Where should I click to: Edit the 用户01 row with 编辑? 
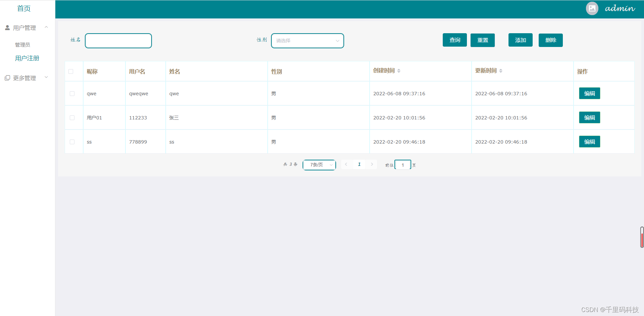pos(590,117)
